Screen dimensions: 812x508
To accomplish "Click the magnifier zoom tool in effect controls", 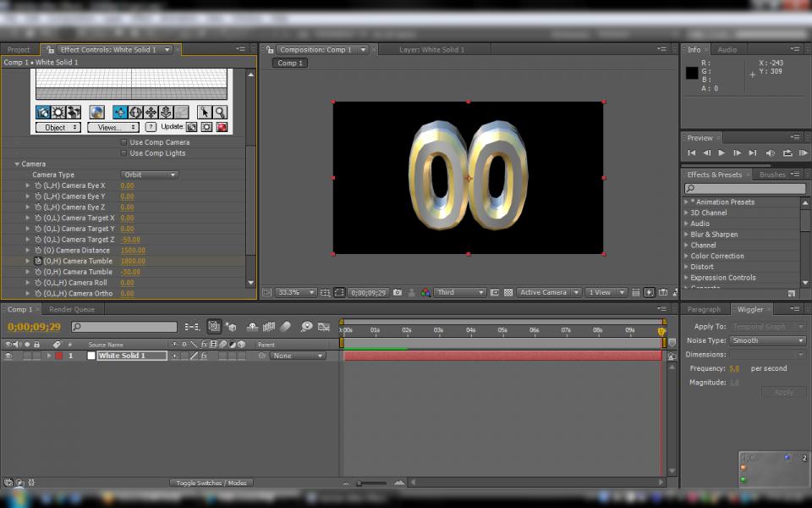I will click(220, 112).
